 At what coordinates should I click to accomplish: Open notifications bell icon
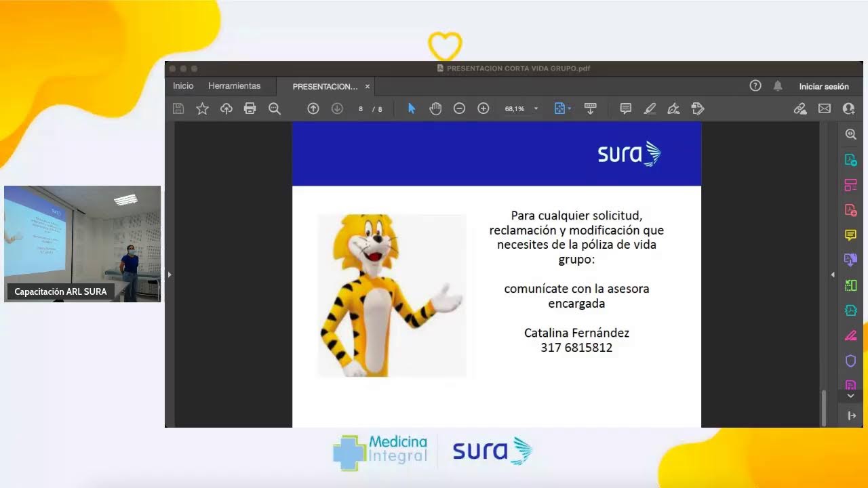click(778, 85)
